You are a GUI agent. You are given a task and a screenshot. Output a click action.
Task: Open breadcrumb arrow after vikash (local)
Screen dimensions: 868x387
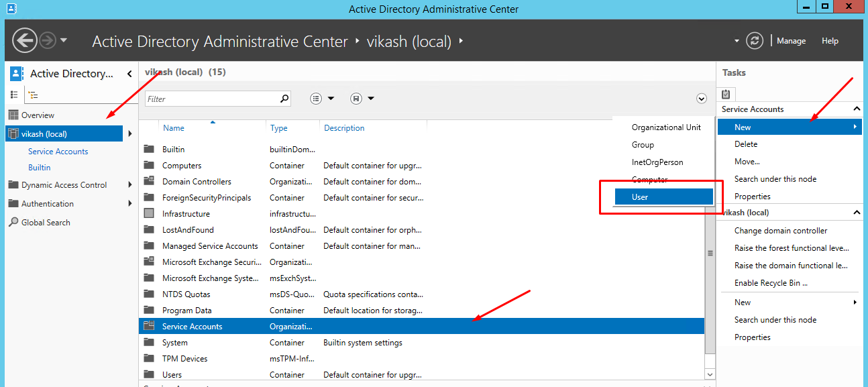(x=461, y=42)
